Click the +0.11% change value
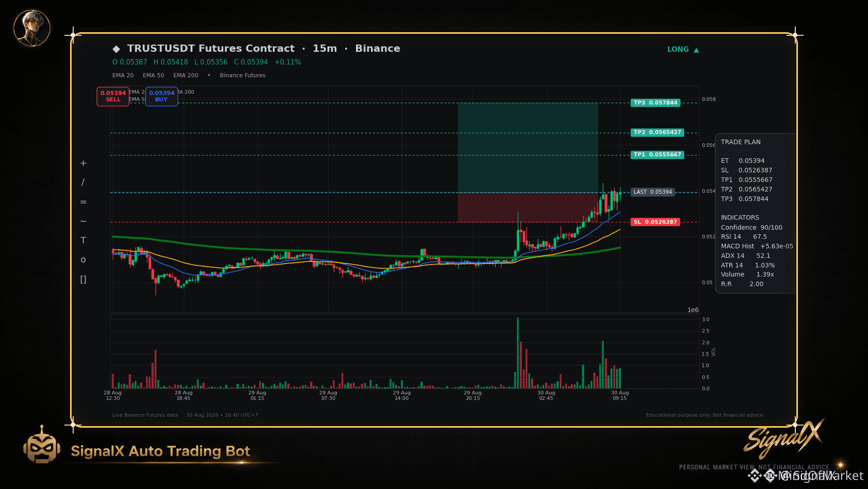Image resolution: width=868 pixels, height=489 pixels. tap(288, 62)
